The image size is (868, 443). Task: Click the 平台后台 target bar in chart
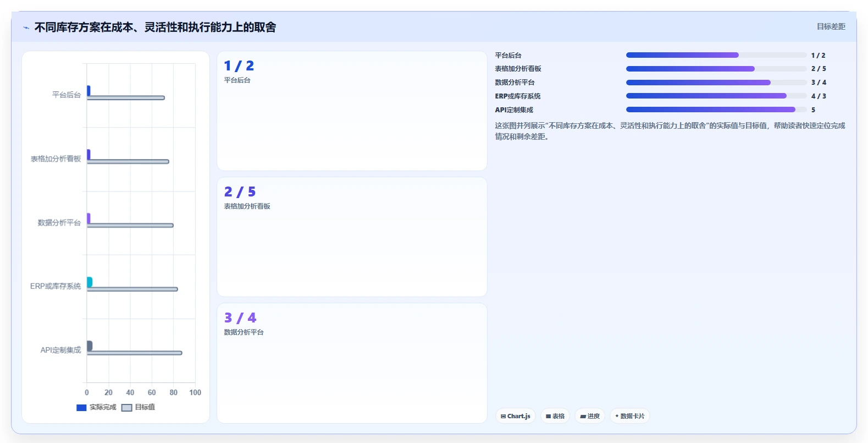coord(126,98)
